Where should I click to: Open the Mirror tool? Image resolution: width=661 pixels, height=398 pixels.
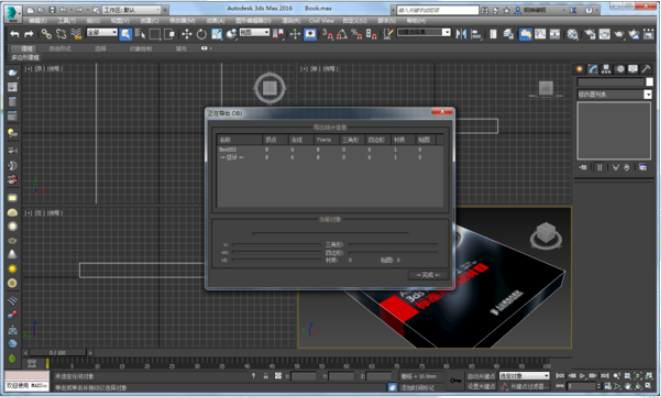[x=461, y=34]
